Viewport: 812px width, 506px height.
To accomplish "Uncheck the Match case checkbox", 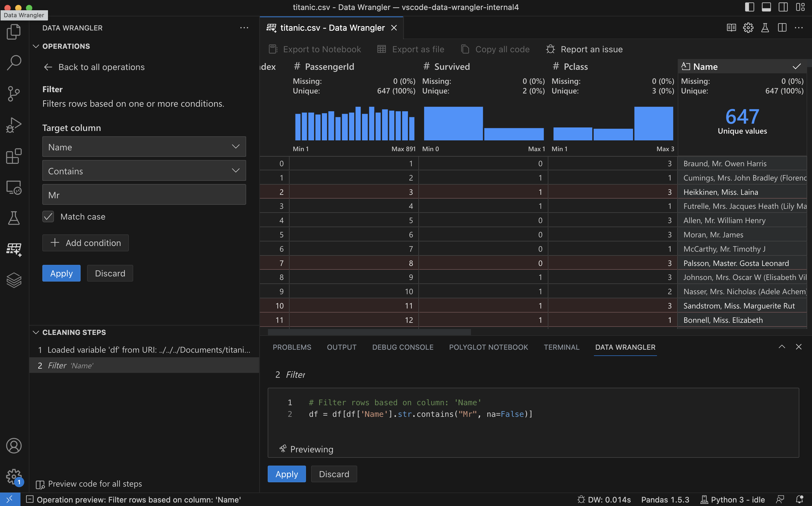I will click(48, 217).
